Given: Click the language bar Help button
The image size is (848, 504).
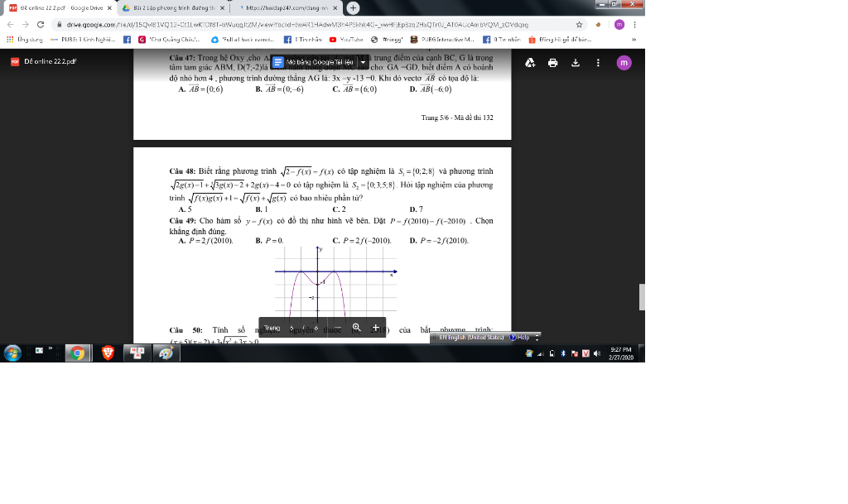Looking at the screenshot, I should (520, 337).
